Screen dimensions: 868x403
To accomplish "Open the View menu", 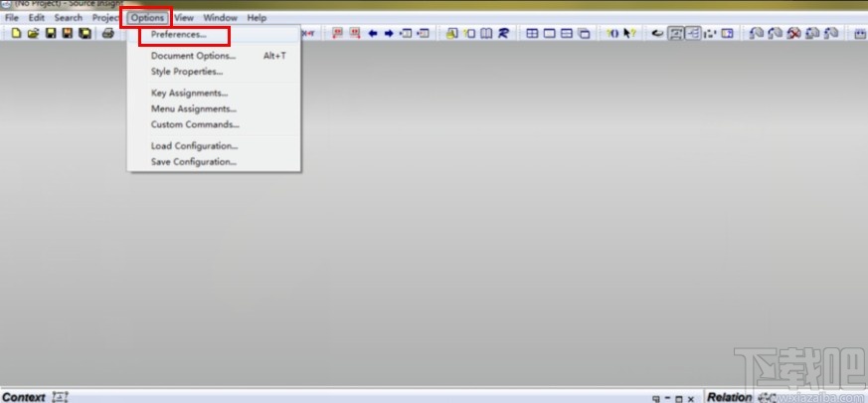I will pyautogui.click(x=184, y=18).
